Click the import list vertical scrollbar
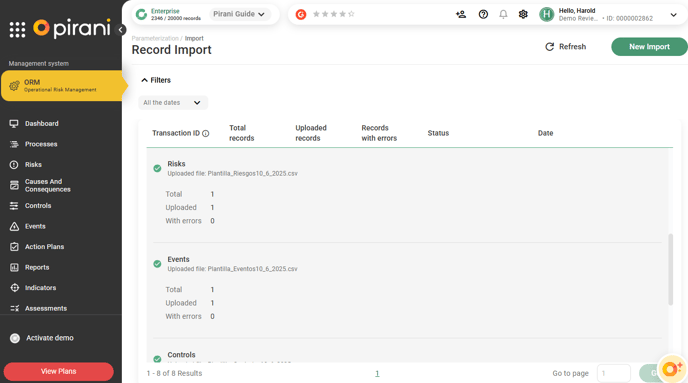The height and width of the screenshot is (383, 688). pyautogui.click(x=670, y=269)
